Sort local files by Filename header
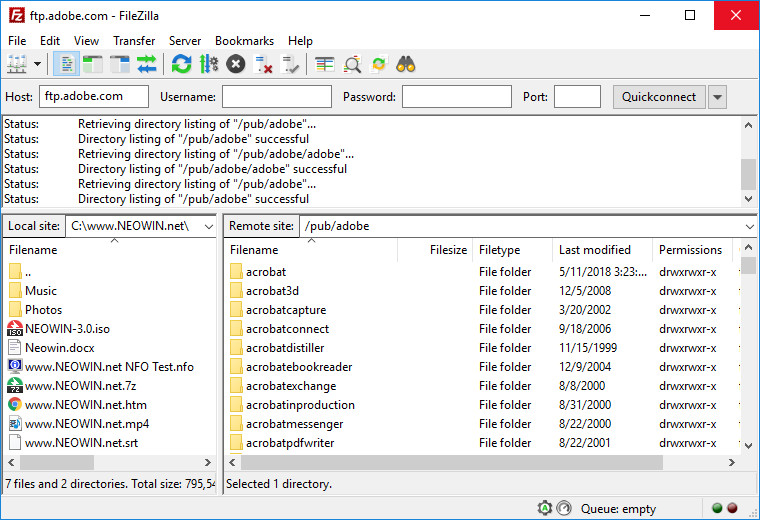 [x=111, y=250]
